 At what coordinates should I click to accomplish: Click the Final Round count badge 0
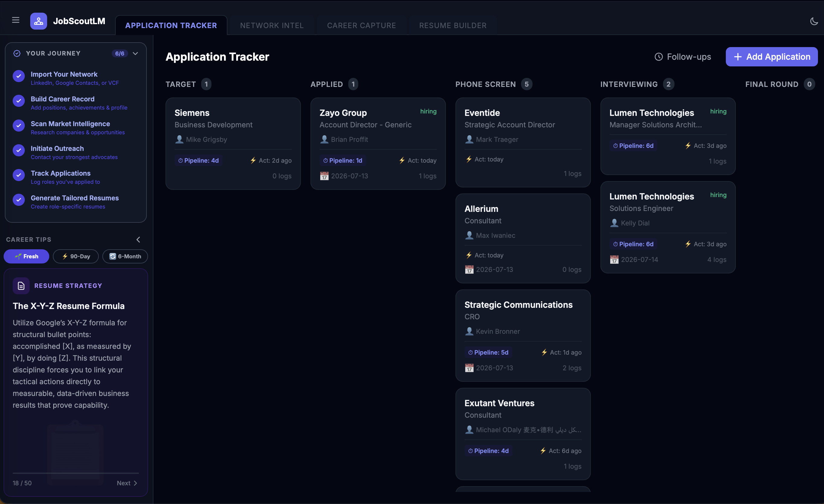click(809, 84)
